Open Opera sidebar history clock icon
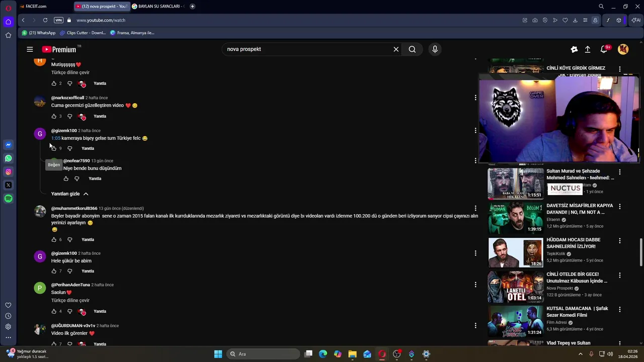The image size is (644, 362). coord(8,316)
